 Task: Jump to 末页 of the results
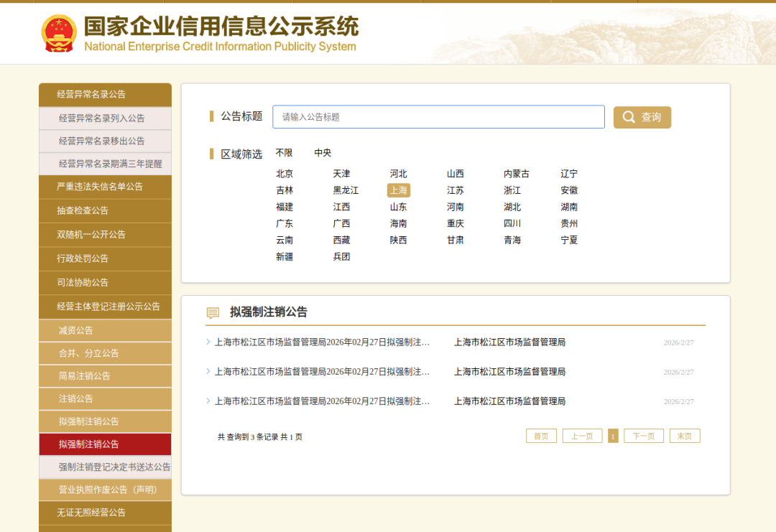(x=684, y=437)
